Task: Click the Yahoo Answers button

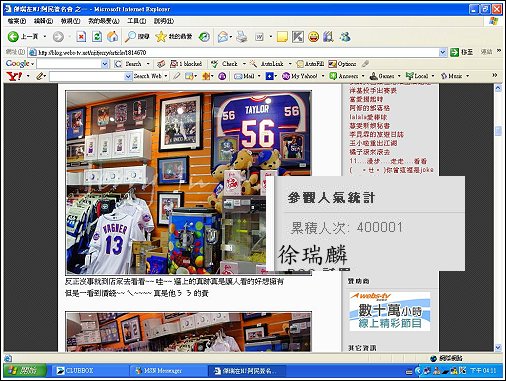Action: 344,76
